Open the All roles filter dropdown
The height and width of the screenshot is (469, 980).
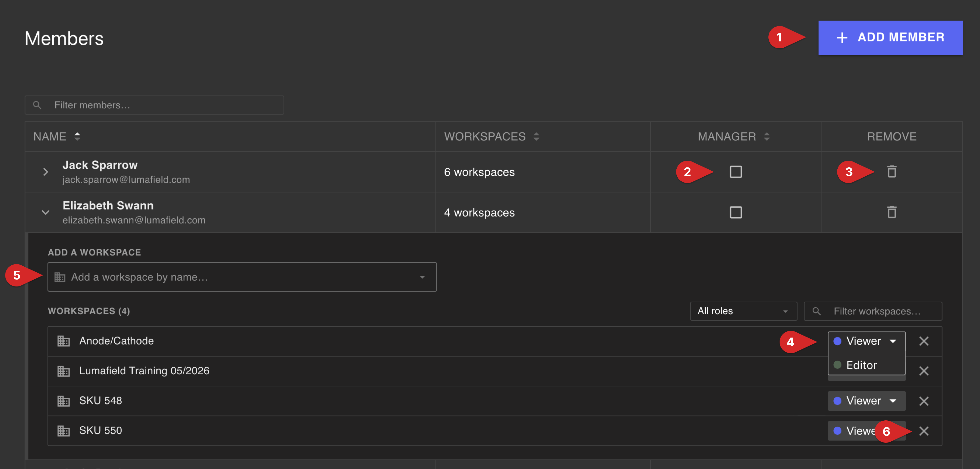point(743,311)
